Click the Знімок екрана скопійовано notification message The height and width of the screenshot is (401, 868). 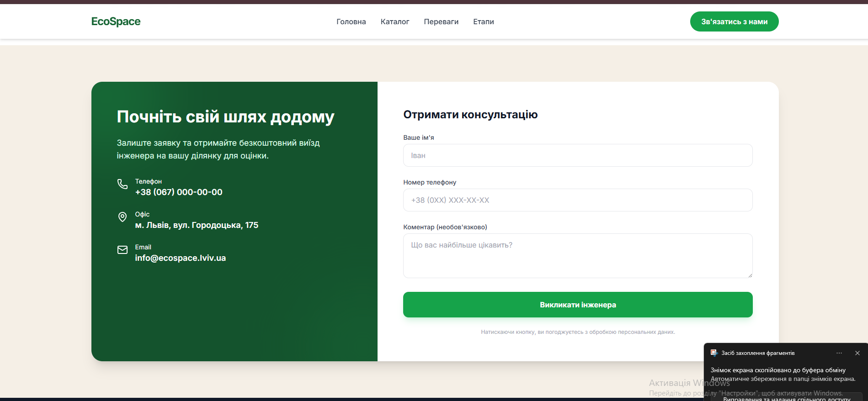pyautogui.click(x=778, y=370)
